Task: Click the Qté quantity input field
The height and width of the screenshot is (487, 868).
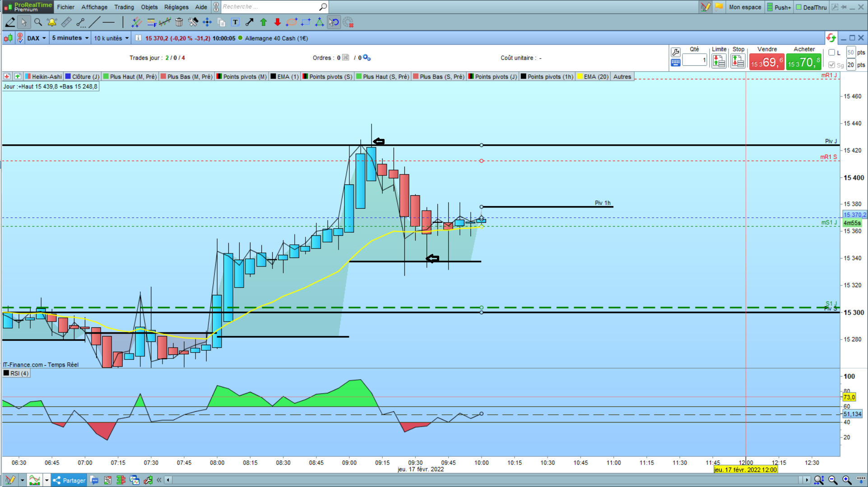Action: 694,60
